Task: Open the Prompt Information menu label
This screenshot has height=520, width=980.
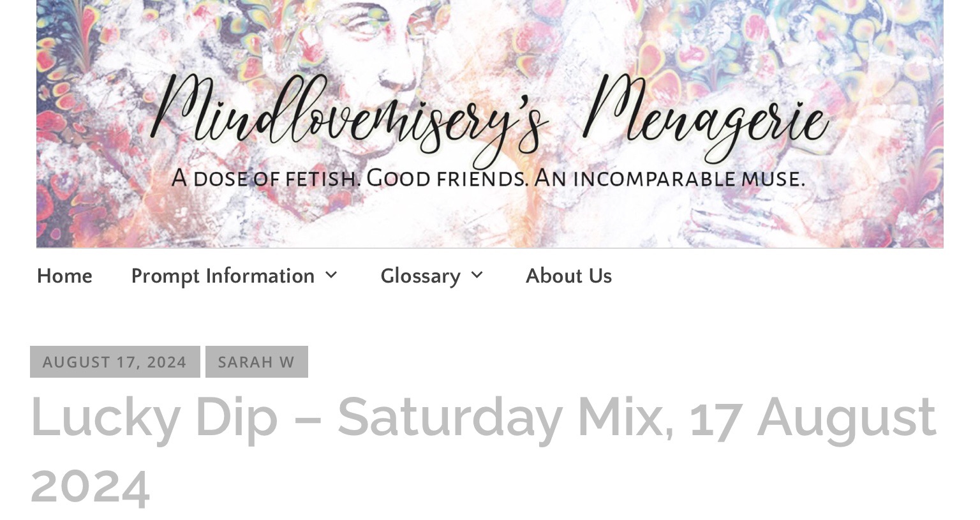Action: pos(223,276)
